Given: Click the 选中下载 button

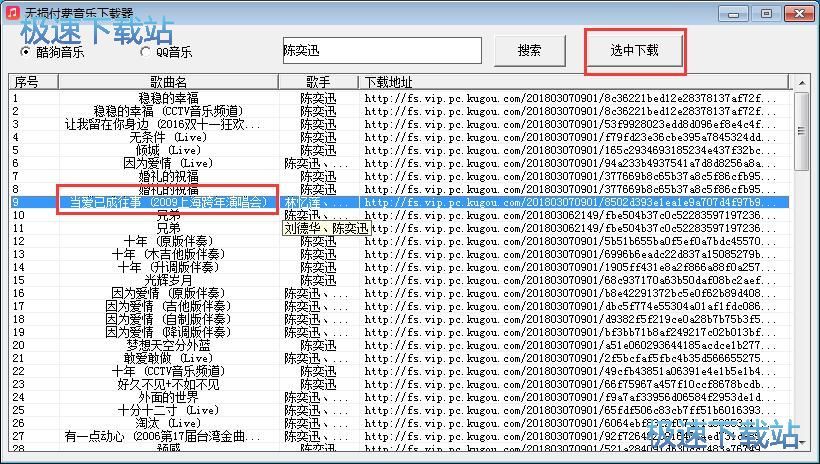Looking at the screenshot, I should 634,50.
